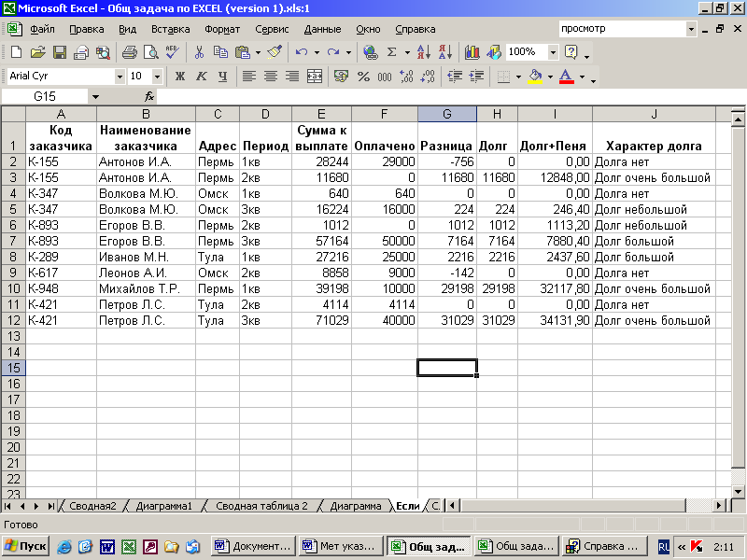747x560 pixels.
Task: Select the Format Painter brush icon
Action: pos(274,52)
